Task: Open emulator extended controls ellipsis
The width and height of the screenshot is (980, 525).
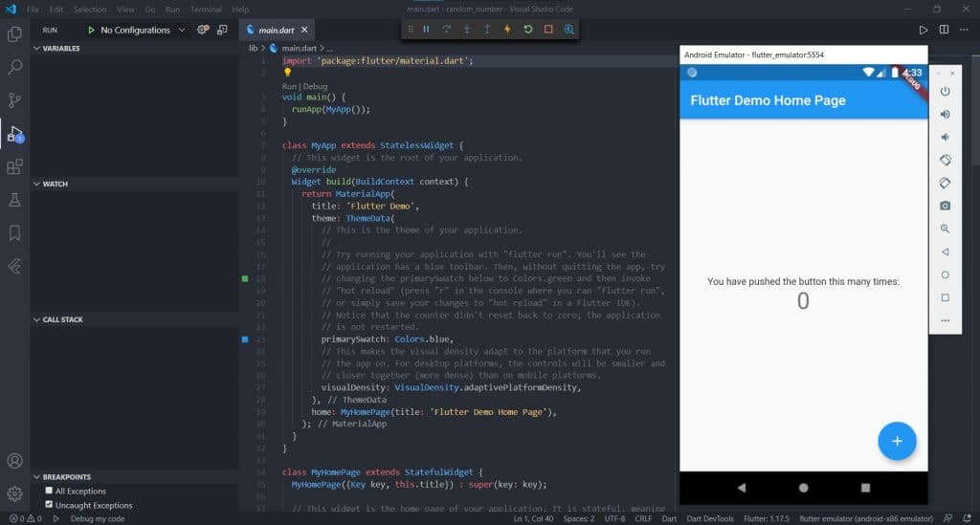Action: pyautogui.click(x=945, y=320)
